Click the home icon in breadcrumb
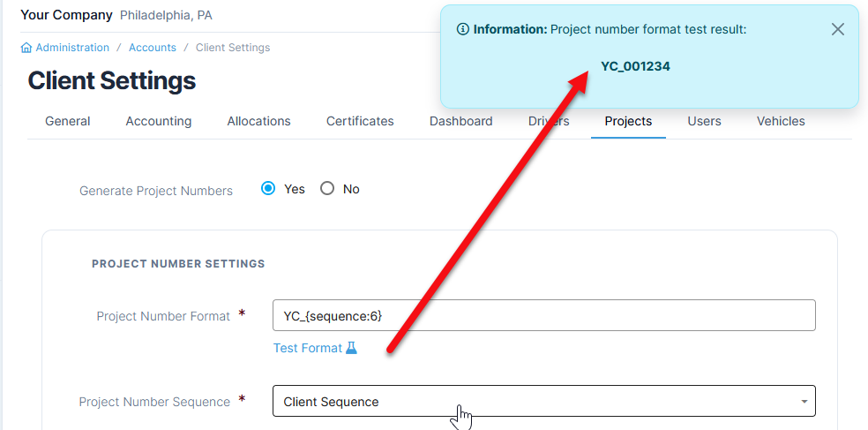 [x=26, y=48]
